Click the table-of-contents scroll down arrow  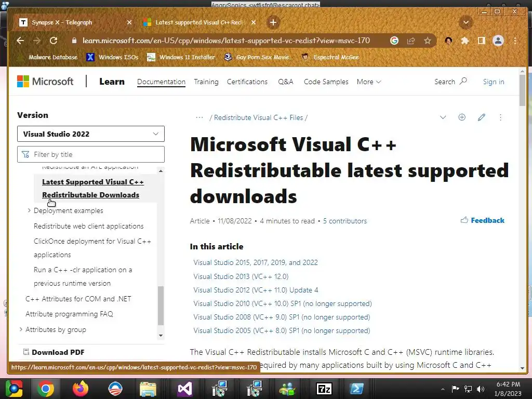[161, 336]
